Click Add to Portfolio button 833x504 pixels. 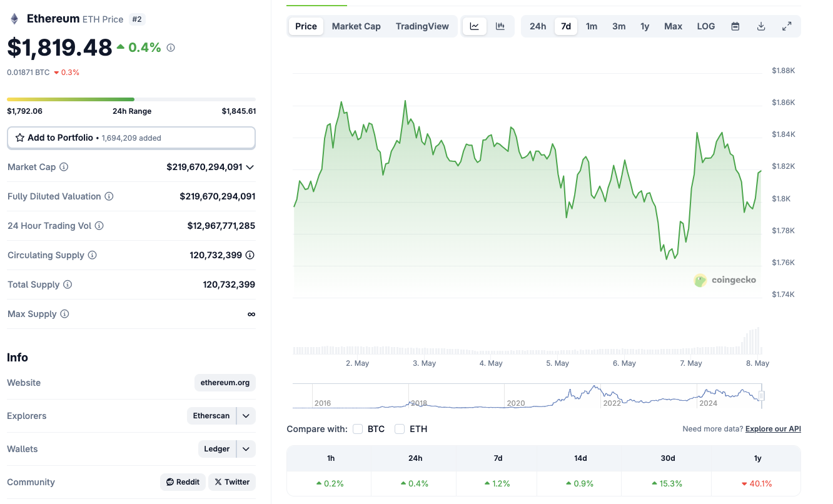131,138
